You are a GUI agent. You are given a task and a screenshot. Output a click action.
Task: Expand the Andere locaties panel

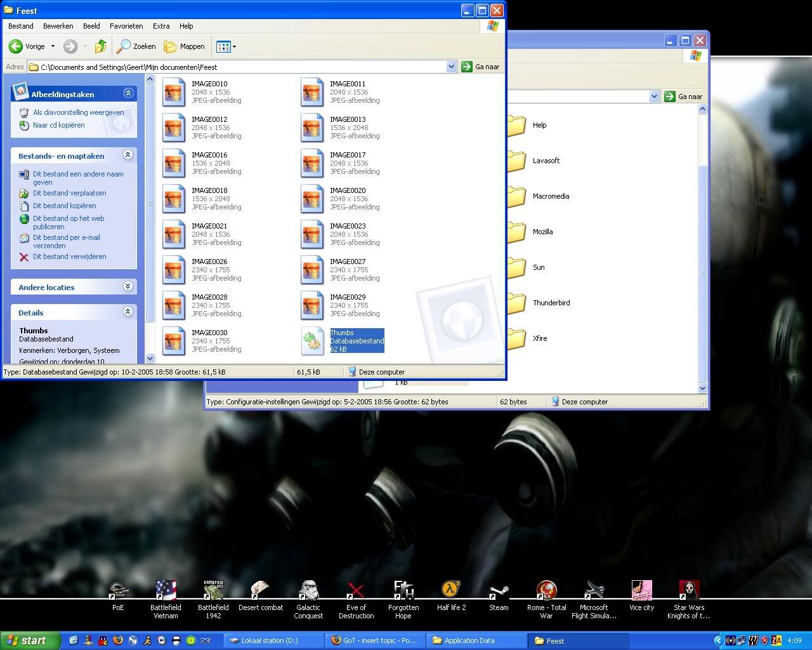(x=128, y=286)
